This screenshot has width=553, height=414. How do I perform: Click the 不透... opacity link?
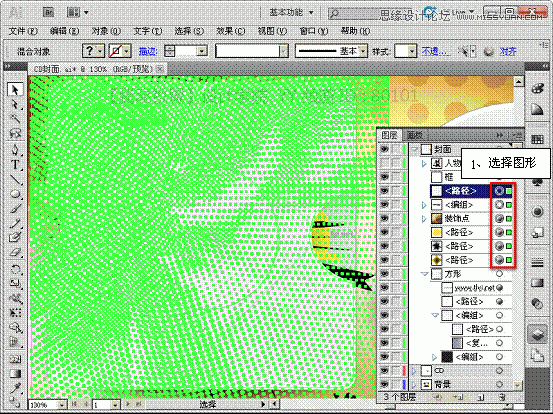[436, 51]
